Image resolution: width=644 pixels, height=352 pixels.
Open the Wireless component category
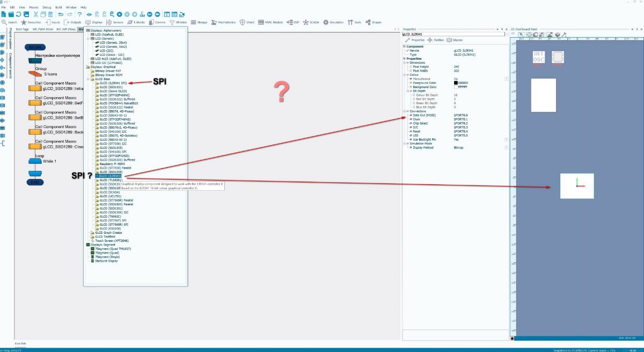click(178, 22)
